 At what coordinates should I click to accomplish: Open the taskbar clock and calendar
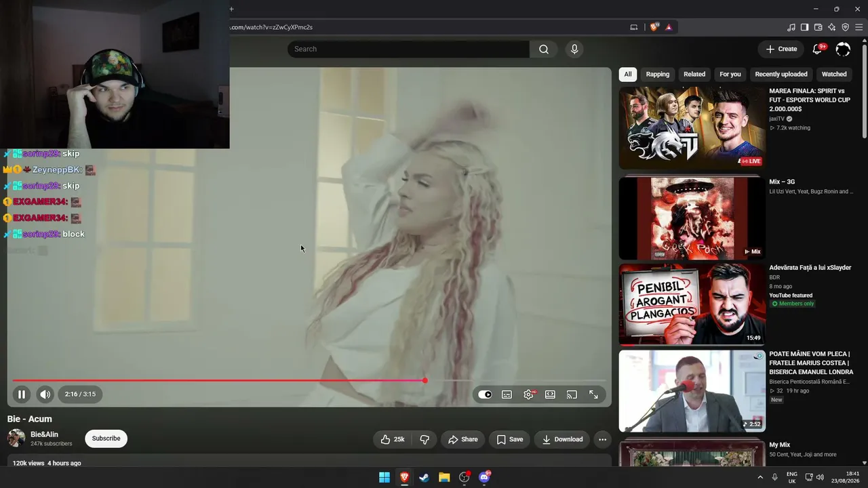pyautogui.click(x=846, y=477)
